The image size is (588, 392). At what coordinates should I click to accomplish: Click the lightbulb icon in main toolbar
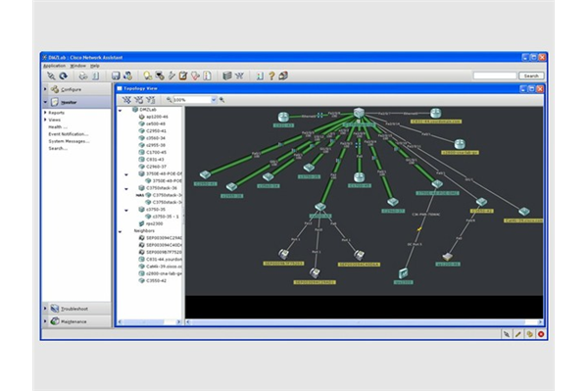[147, 76]
